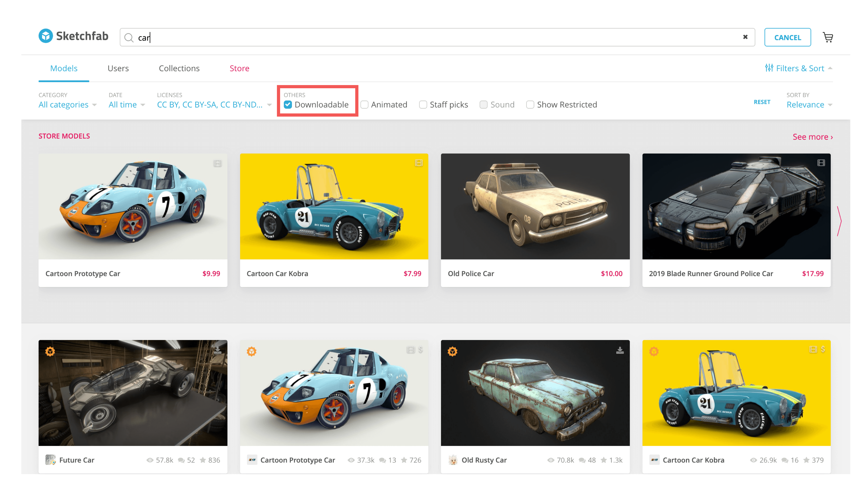This screenshot has width=868, height=490.
Task: Enable the Animated filter
Action: [364, 105]
